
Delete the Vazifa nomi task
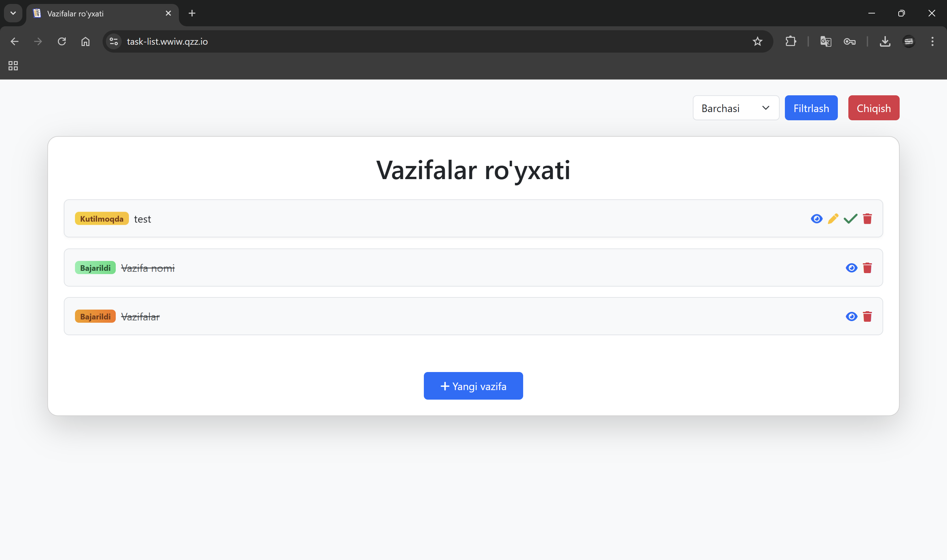pyautogui.click(x=867, y=268)
